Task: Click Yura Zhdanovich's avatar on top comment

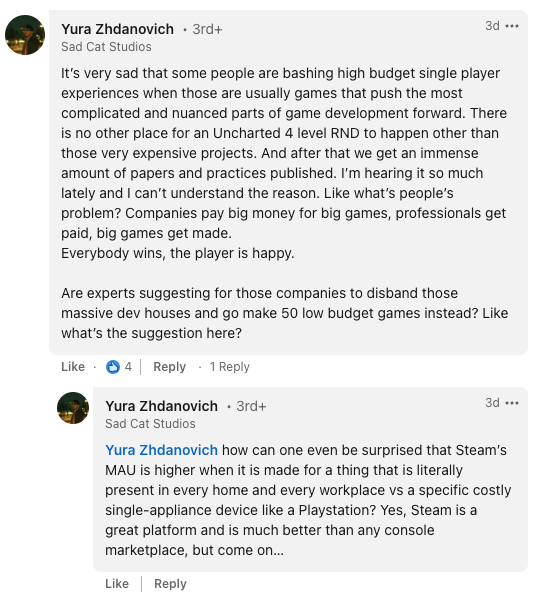Action: click(25, 35)
